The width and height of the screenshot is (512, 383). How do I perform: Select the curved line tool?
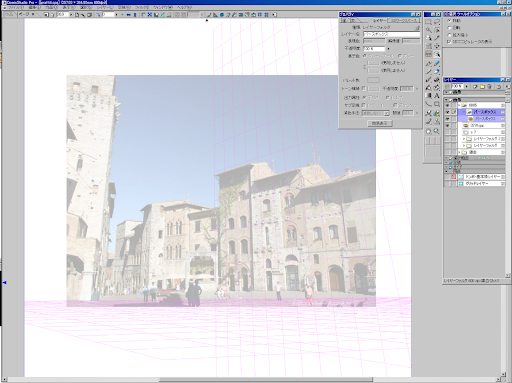pos(428,104)
